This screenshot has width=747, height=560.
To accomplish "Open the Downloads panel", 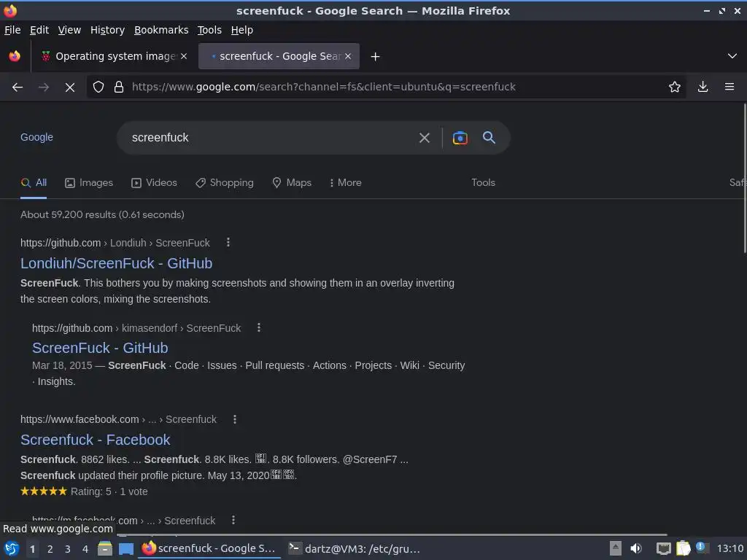I will tap(703, 87).
